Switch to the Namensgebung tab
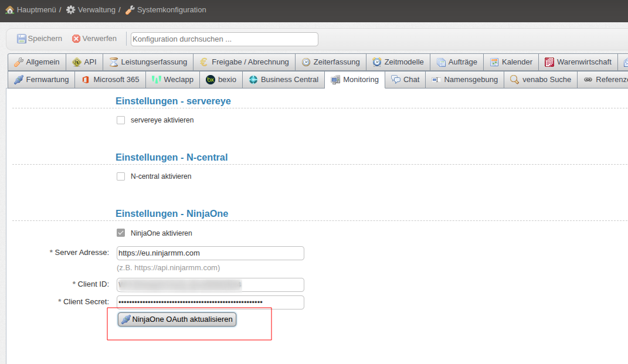 coord(465,80)
